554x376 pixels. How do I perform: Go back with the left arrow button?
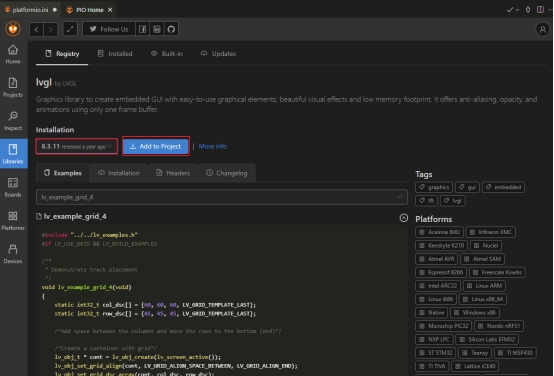[x=36, y=29]
